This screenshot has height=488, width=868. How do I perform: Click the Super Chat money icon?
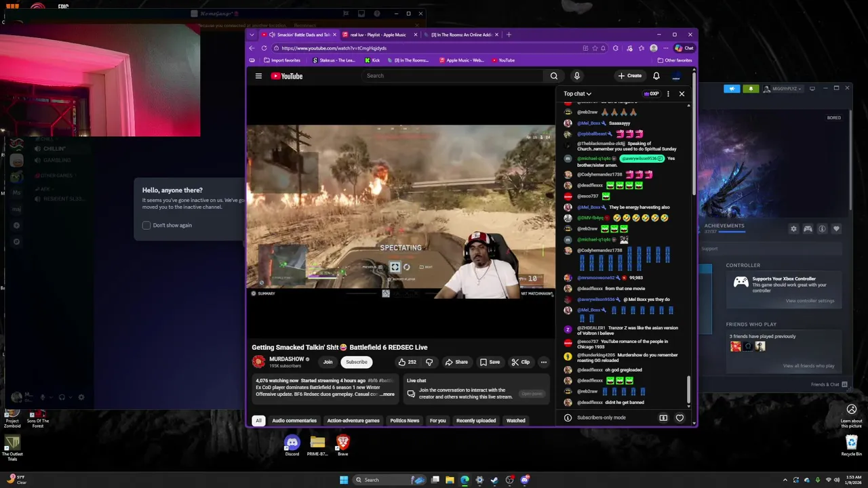tap(663, 418)
